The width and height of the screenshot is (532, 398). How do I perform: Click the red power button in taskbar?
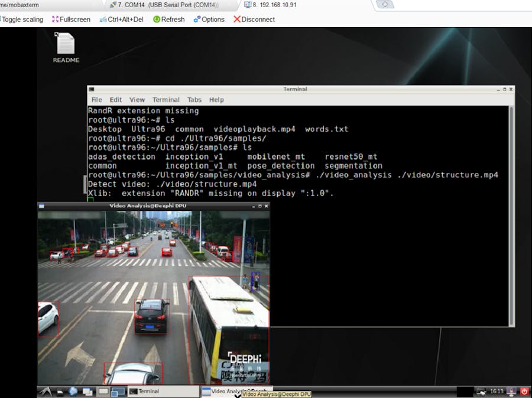click(524, 391)
